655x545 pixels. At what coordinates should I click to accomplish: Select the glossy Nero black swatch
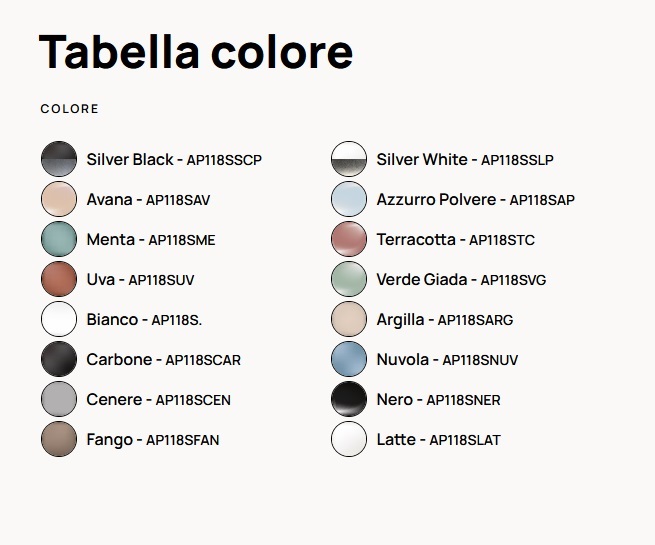[x=349, y=399]
